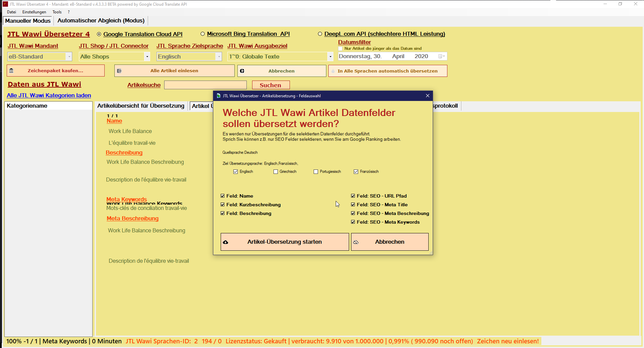Click In Alle Sprachen automatisch übersetzen
The width and height of the screenshot is (644, 348).
click(x=388, y=71)
